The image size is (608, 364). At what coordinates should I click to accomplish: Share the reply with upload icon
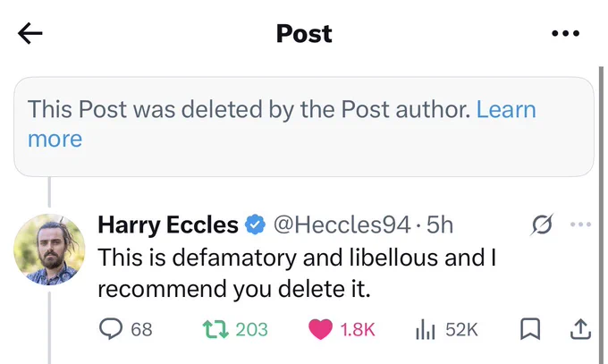[580, 329]
